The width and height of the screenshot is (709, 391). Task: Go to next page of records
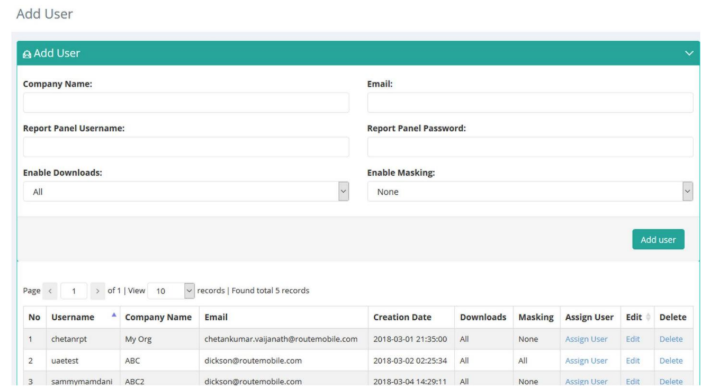(x=97, y=291)
